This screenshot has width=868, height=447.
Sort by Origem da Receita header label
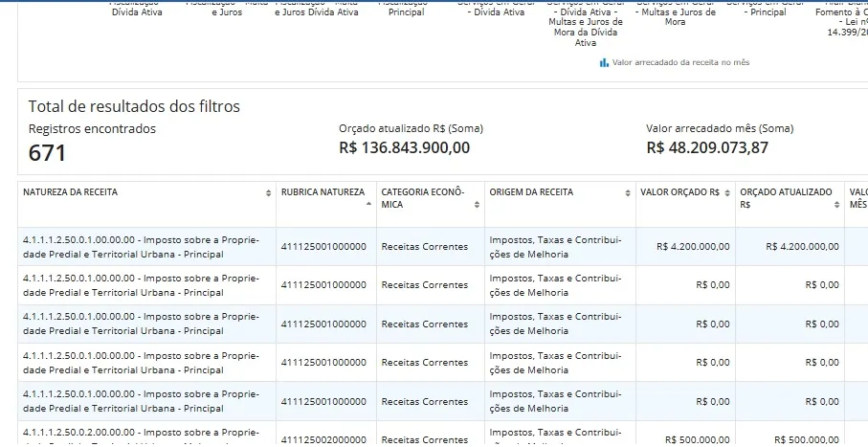tap(531, 192)
